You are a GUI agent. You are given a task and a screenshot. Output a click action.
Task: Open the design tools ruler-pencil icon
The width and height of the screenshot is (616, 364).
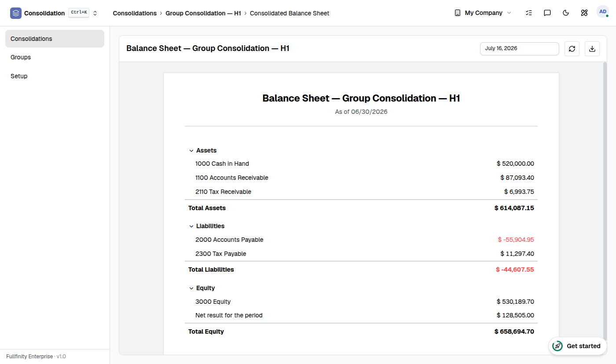[584, 13]
